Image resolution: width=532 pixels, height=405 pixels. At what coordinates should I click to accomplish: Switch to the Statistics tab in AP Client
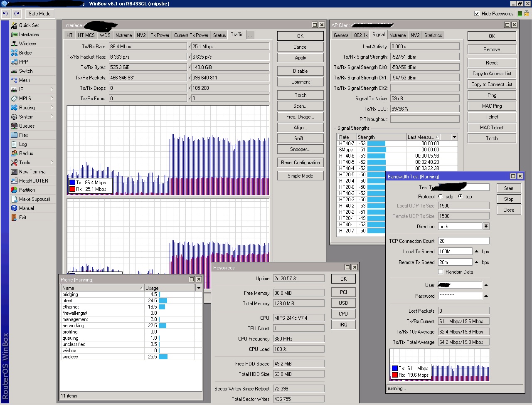(x=433, y=35)
